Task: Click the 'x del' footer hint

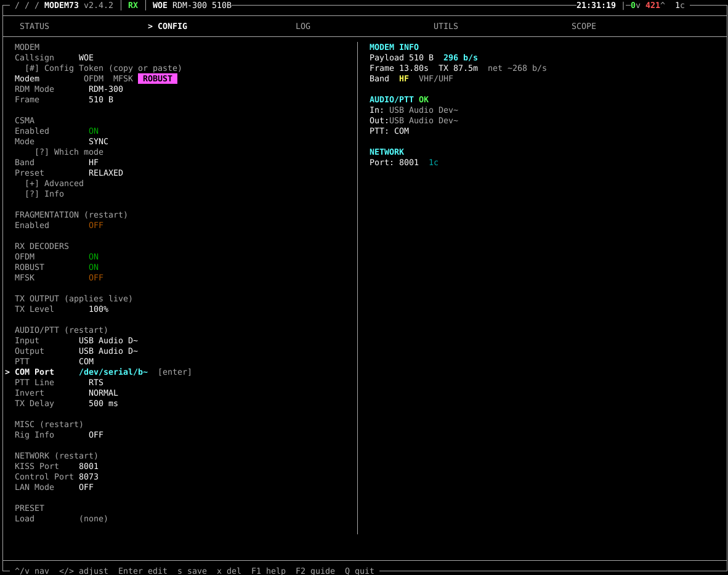Action: click(x=229, y=571)
